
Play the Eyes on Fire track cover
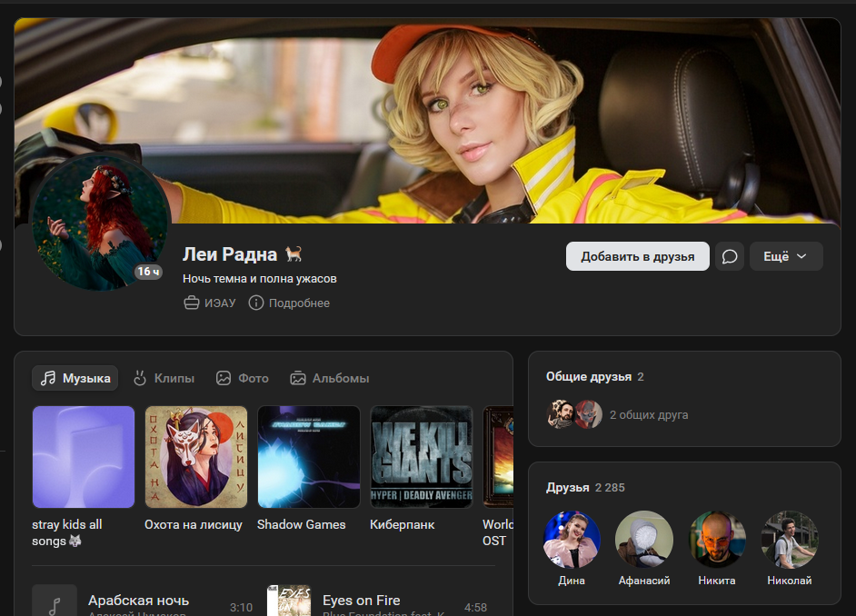pos(289,601)
